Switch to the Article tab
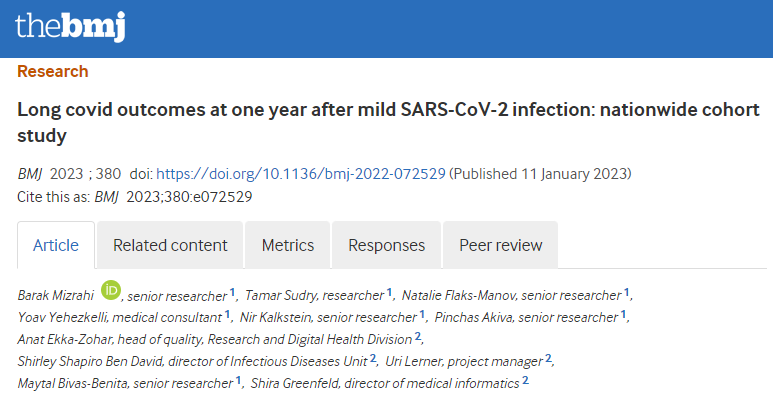The height and width of the screenshot is (406, 773). point(56,245)
